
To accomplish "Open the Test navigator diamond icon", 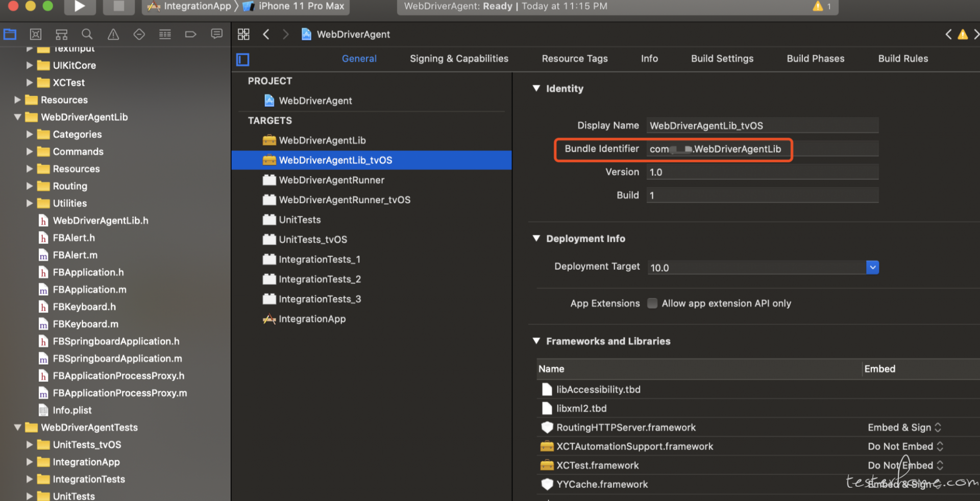I will pyautogui.click(x=139, y=34).
